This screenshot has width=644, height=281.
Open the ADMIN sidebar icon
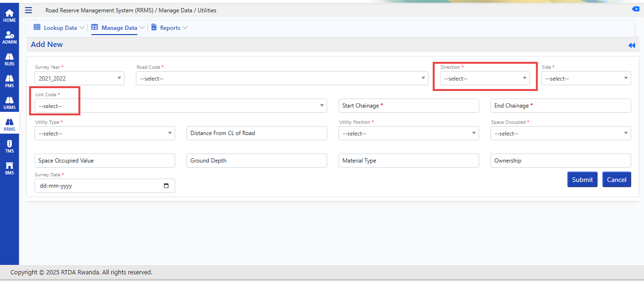(x=9, y=35)
